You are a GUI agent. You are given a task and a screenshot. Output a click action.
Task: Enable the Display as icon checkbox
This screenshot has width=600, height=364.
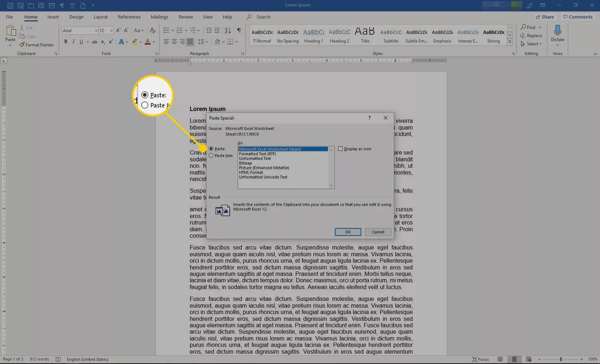[340, 149]
